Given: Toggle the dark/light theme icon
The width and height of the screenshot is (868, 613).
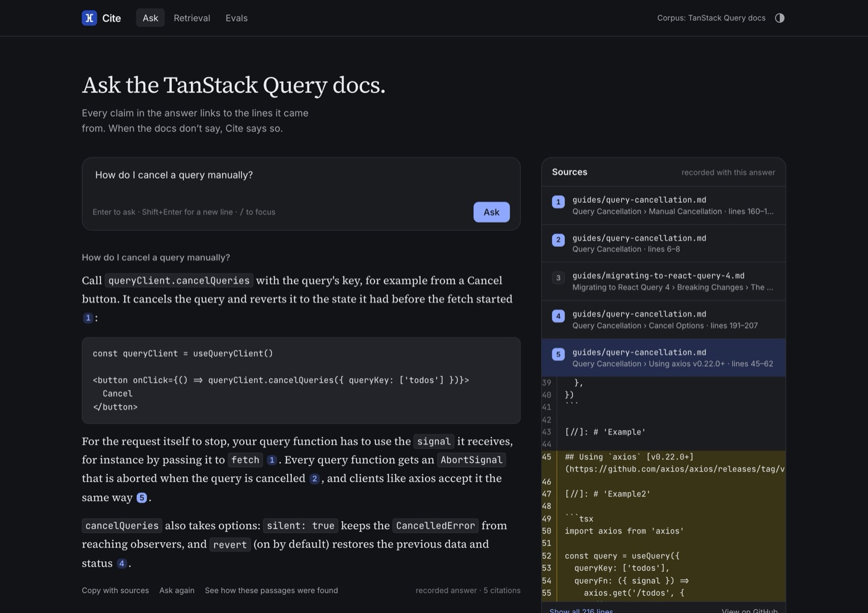Looking at the screenshot, I should click(x=779, y=18).
